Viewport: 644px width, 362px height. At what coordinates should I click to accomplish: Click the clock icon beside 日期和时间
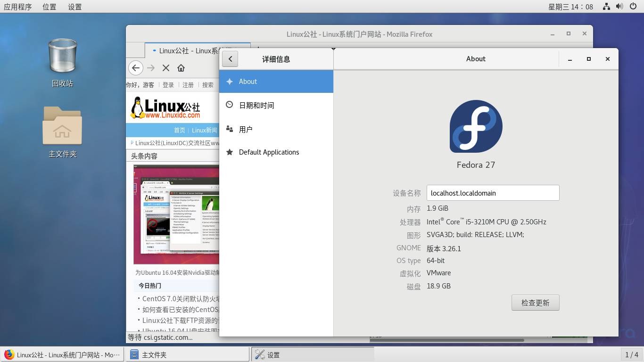[230, 105]
